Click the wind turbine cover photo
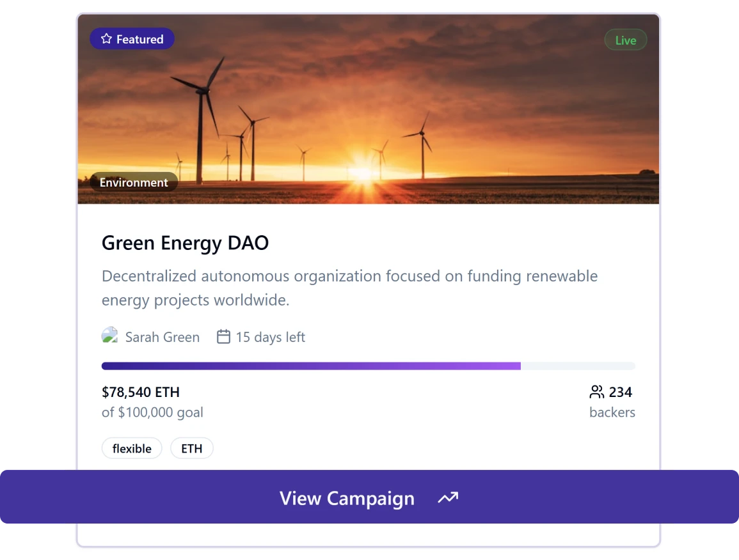 pyautogui.click(x=369, y=109)
